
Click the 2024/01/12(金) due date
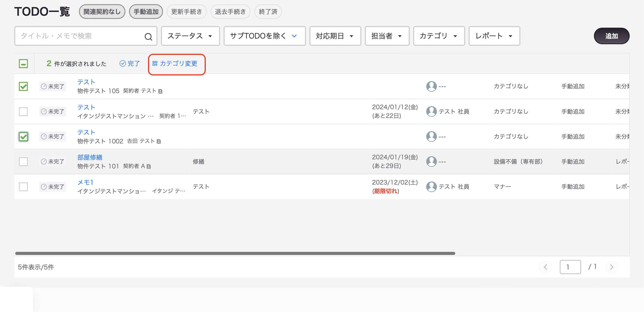point(395,107)
